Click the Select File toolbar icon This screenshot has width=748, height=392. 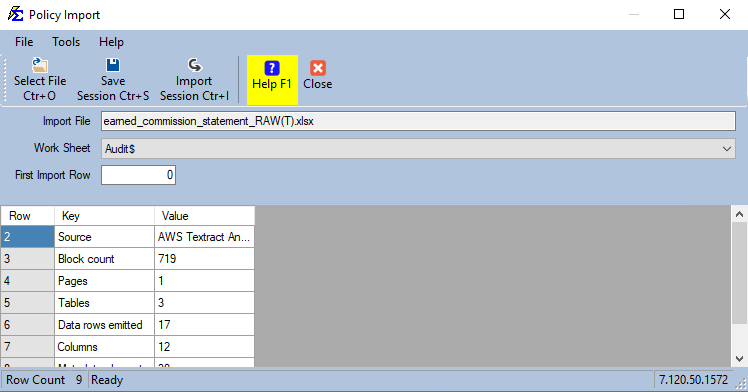tap(40, 65)
